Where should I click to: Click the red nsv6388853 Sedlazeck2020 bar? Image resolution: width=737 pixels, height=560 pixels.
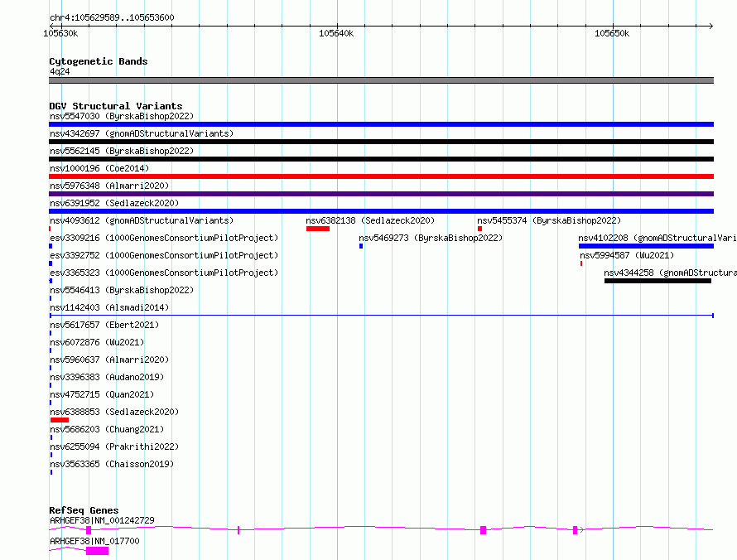click(60, 420)
